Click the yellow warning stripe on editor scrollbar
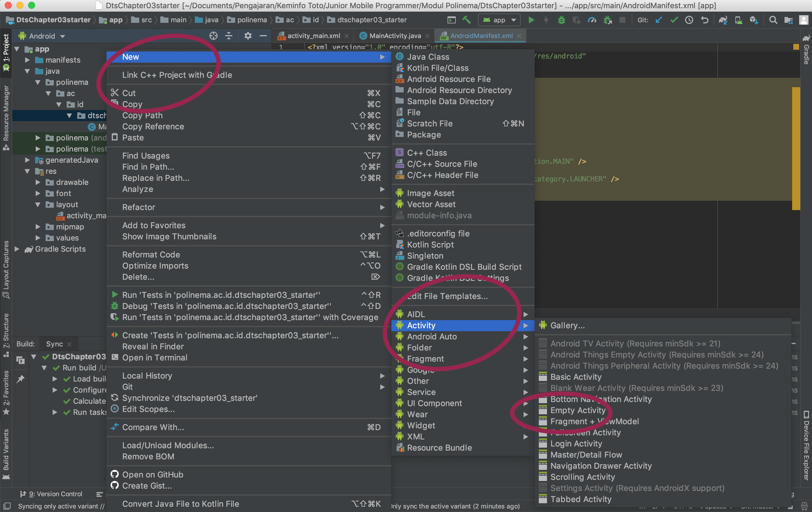The height and width of the screenshot is (512, 812). [x=796, y=148]
